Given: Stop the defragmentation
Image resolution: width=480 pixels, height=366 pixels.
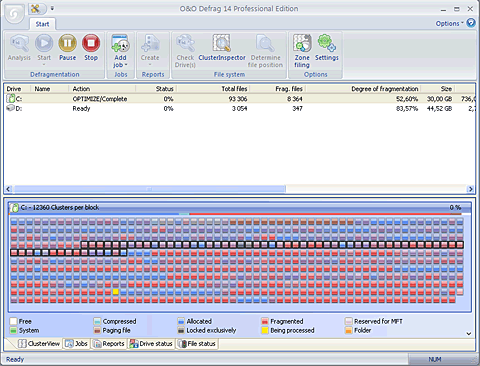Looking at the screenshot, I should (x=91, y=48).
